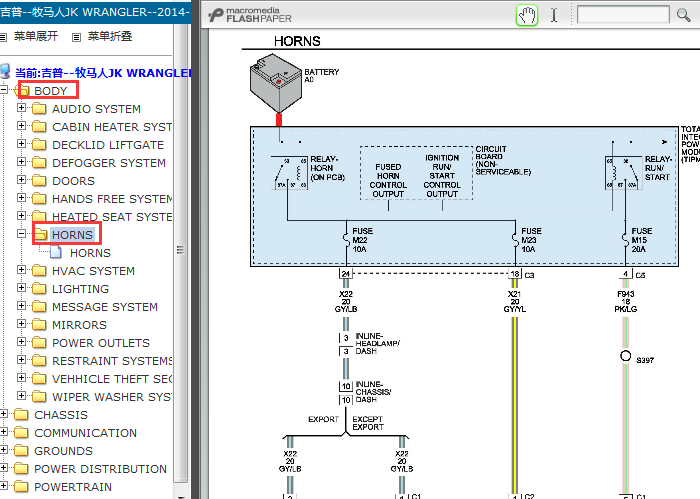Click the tree panel vertical scrollbar
This screenshot has height=499, width=700.
click(180, 252)
